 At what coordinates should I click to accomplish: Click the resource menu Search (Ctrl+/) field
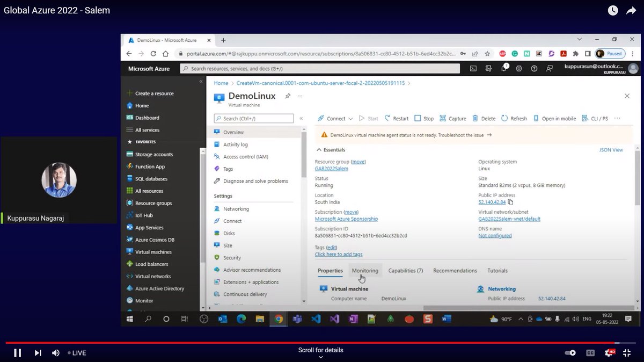click(254, 118)
